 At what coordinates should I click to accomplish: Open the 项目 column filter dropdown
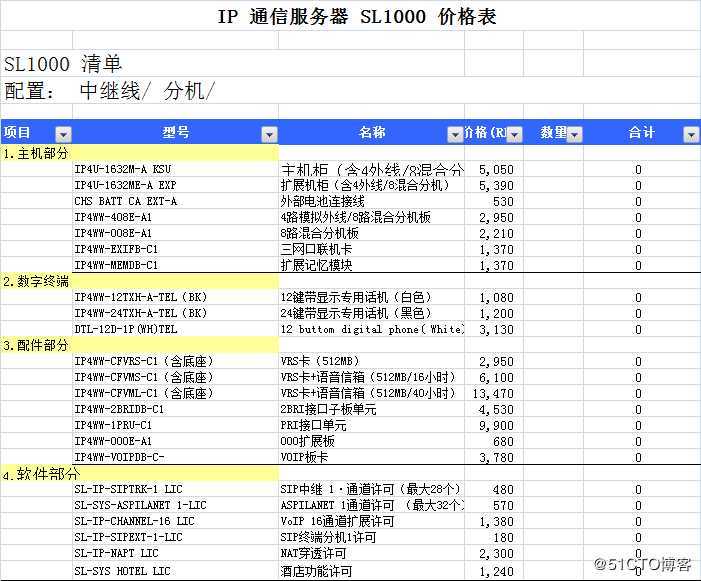[x=63, y=134]
